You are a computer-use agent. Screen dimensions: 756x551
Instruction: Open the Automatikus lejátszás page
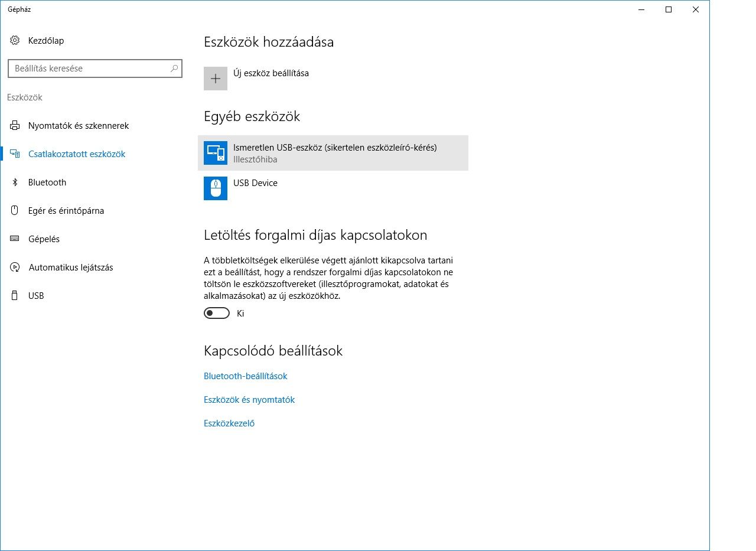pos(71,268)
